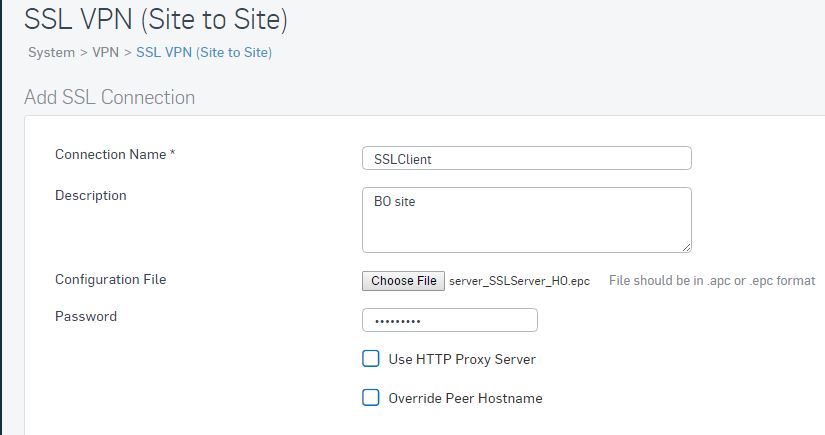Enable Use HTTP Proxy Server checkbox

(x=371, y=359)
